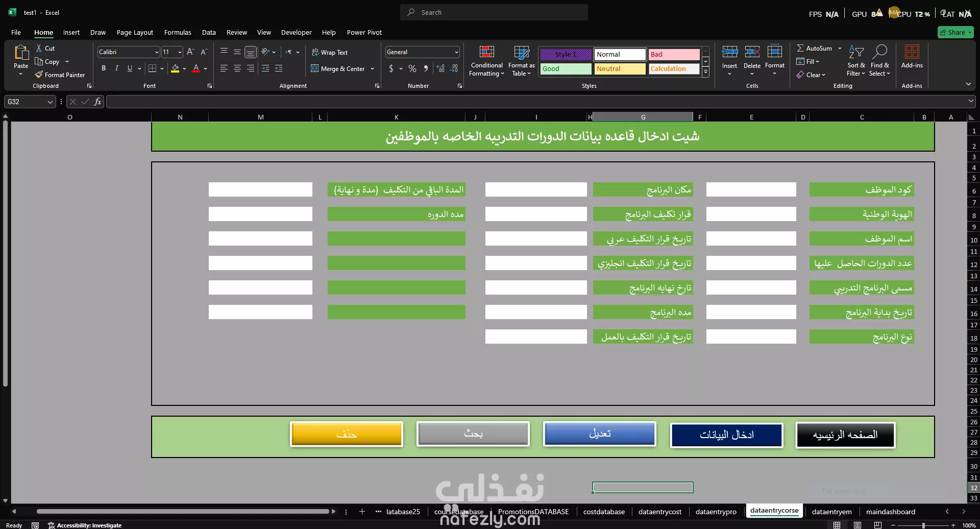This screenshot has width=980, height=529.
Task: Toggle Italic formatting button
Action: click(x=117, y=68)
